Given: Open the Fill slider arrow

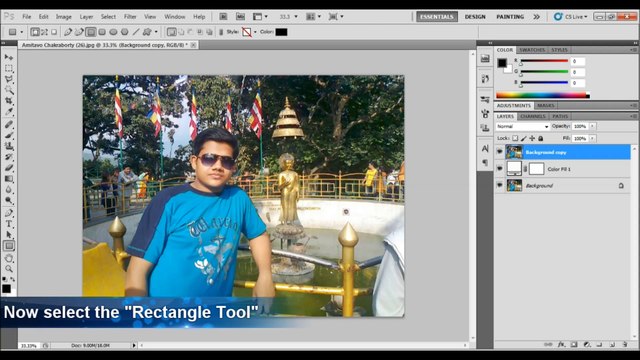Looking at the screenshot, I should pos(593,138).
